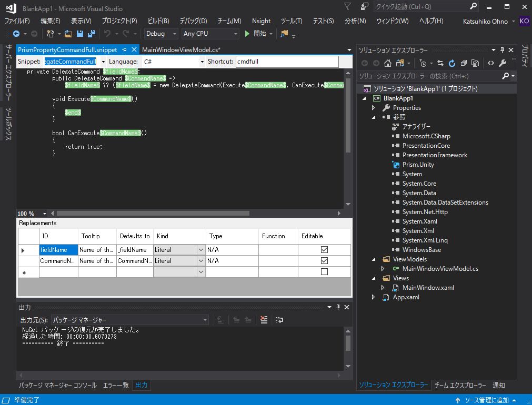Open the 100 % zoom level dropdown

tap(44, 214)
